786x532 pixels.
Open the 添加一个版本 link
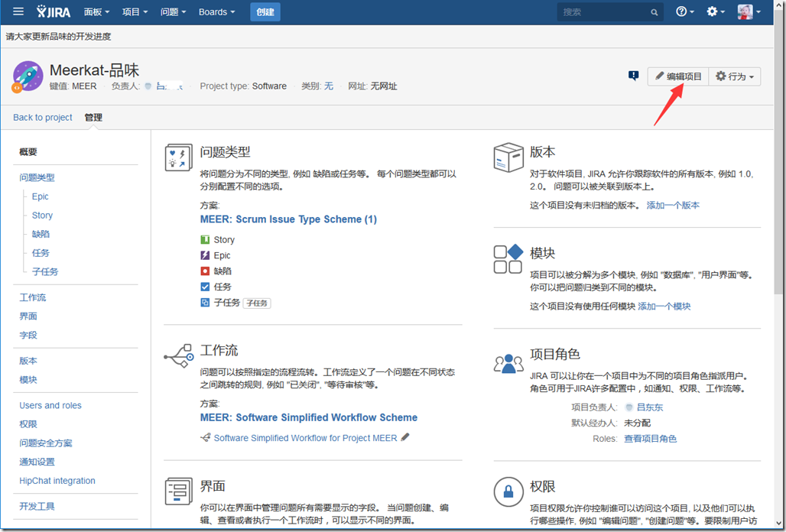(x=673, y=206)
